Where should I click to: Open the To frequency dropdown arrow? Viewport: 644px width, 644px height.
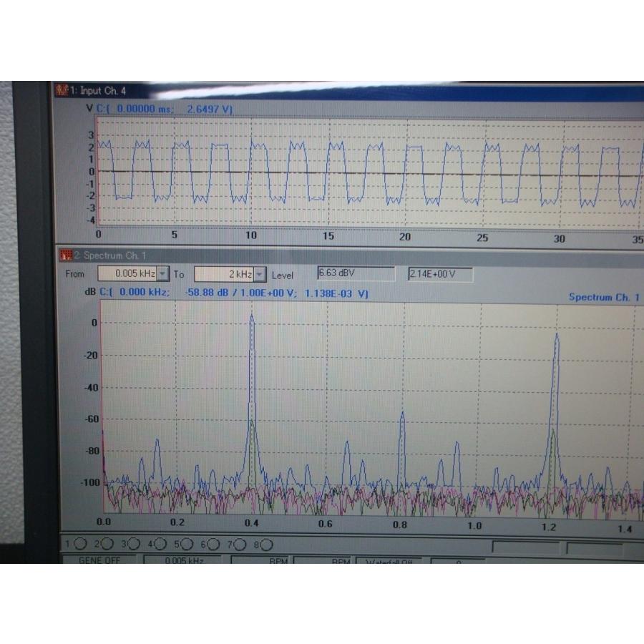click(260, 274)
